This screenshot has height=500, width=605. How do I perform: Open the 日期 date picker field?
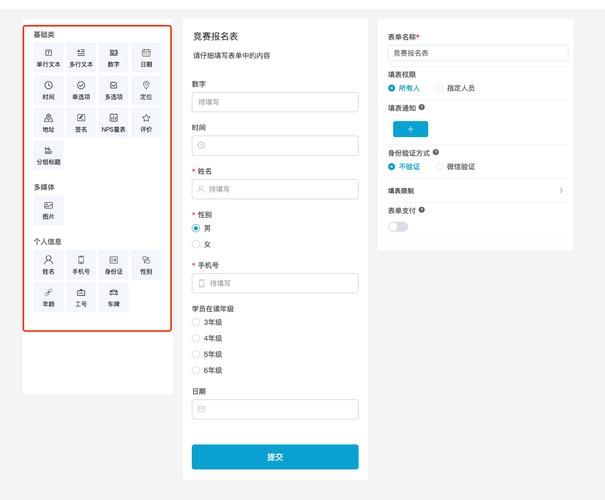275,409
